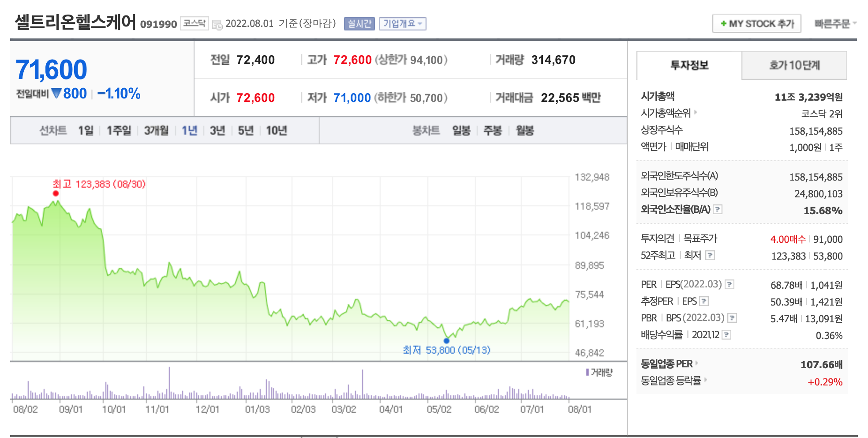Click the tall volume bar near 11/01

click(169, 383)
